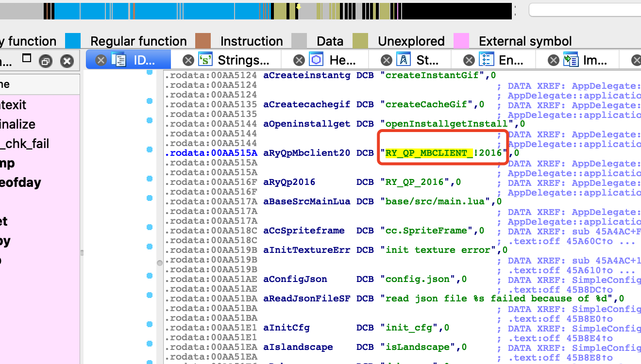Select the aCreateinstantg label
Screen dimensions: 641x364
[306, 75]
